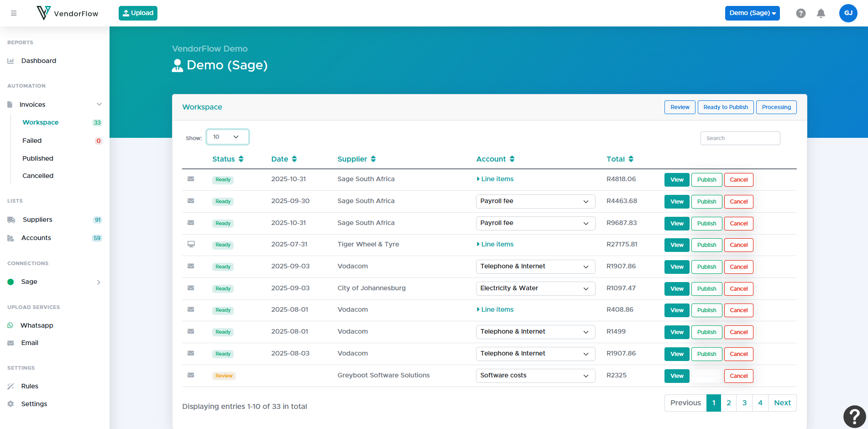The image size is (868, 429).
Task: Expand Line items for Tiger Wheel & Tyre
Action: point(495,244)
